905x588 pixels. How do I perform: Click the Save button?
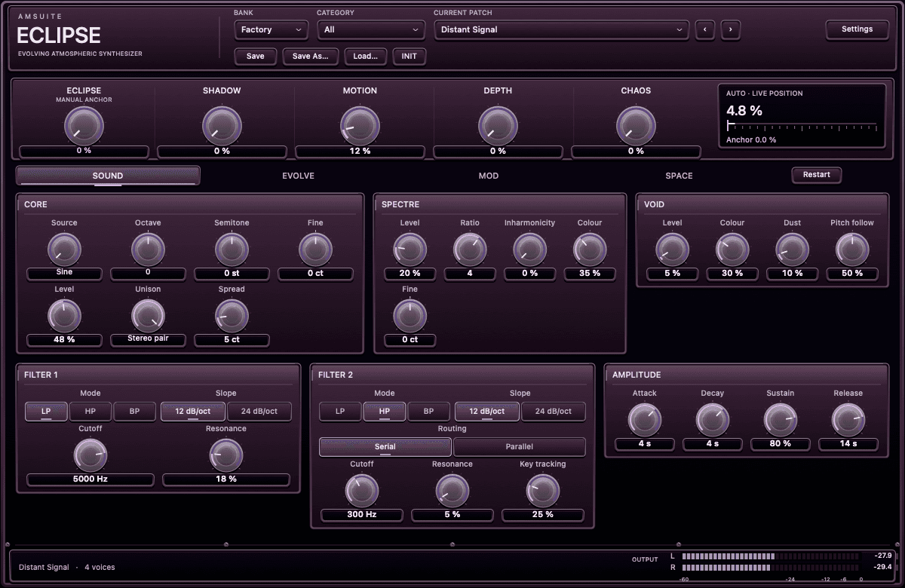click(256, 57)
